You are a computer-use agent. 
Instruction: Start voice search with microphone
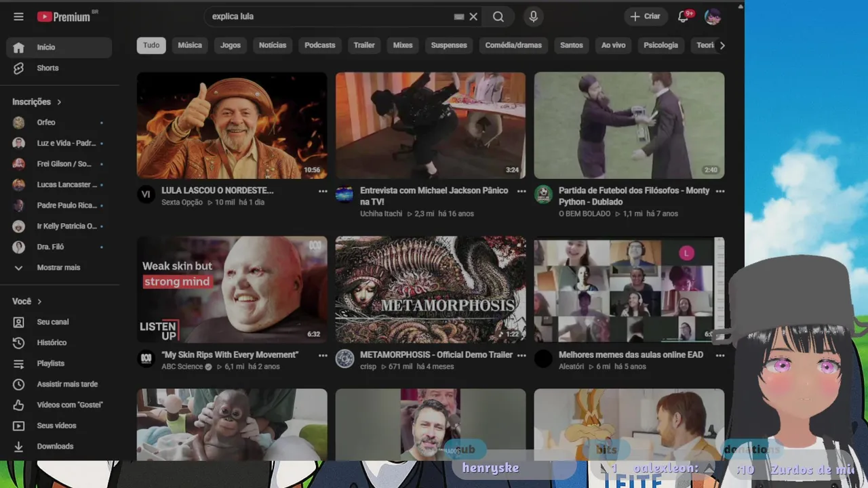[533, 16]
